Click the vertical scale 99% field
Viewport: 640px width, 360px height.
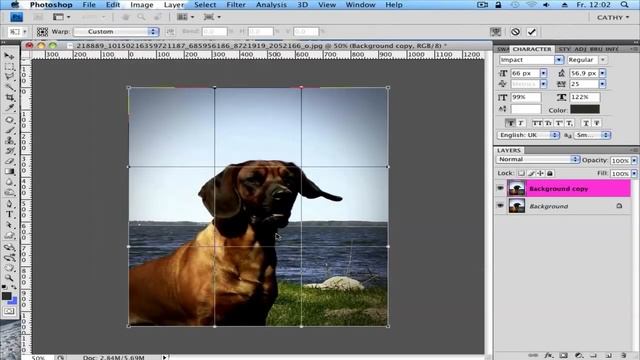526,97
